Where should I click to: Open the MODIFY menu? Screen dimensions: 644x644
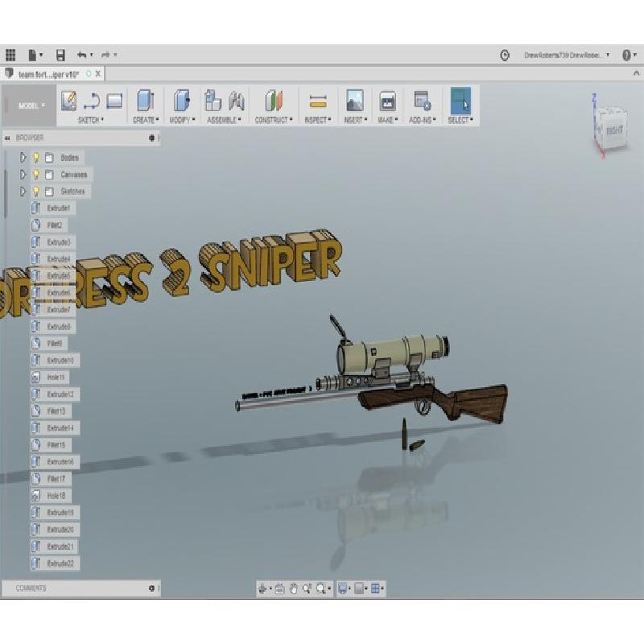pyautogui.click(x=182, y=120)
